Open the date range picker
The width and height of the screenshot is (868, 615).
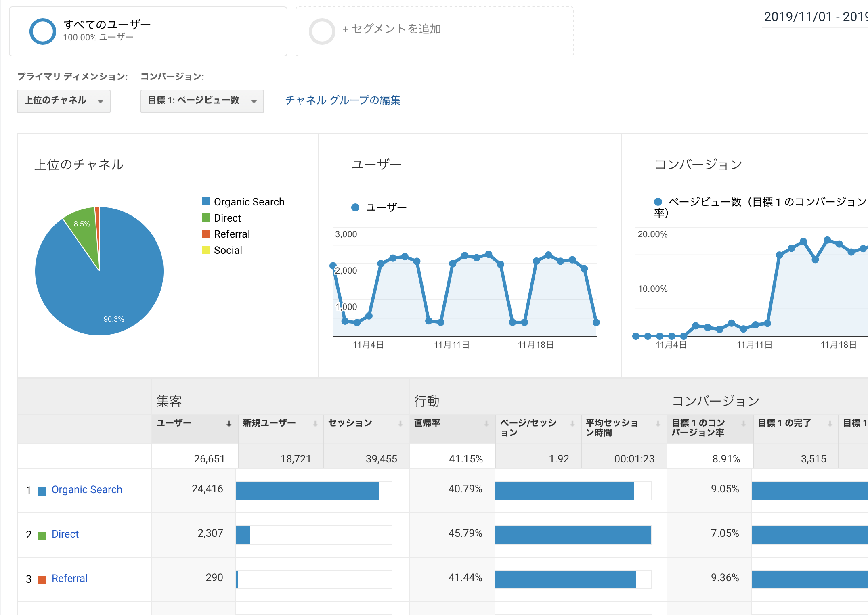pyautogui.click(x=815, y=17)
